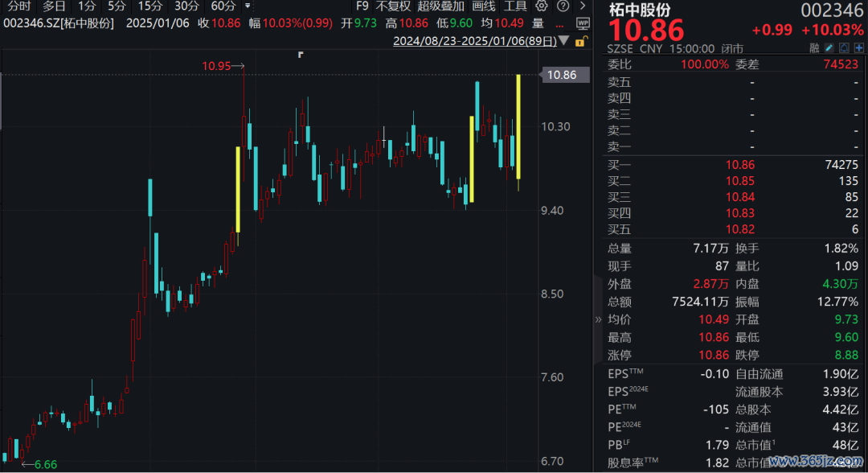Select the 15分 period tab
The width and height of the screenshot is (868, 473).
tap(150, 6)
